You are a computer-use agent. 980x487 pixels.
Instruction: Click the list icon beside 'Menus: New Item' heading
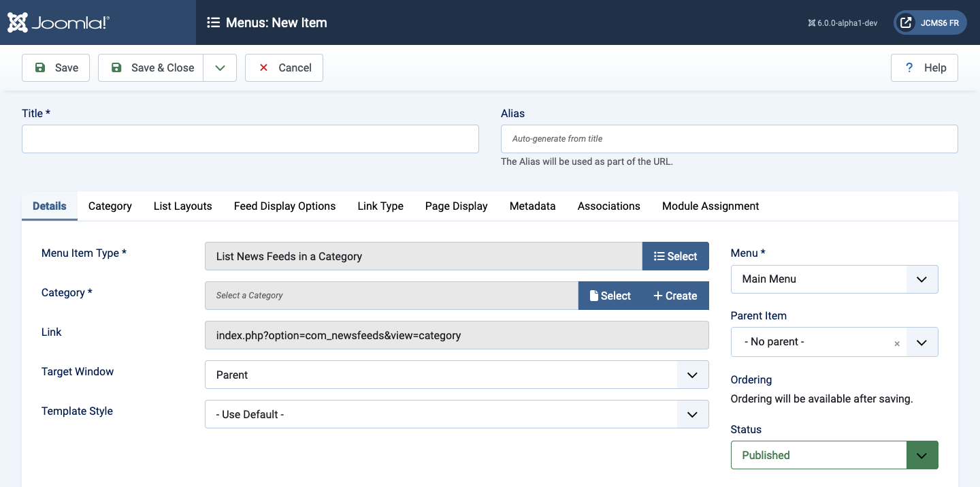(213, 22)
